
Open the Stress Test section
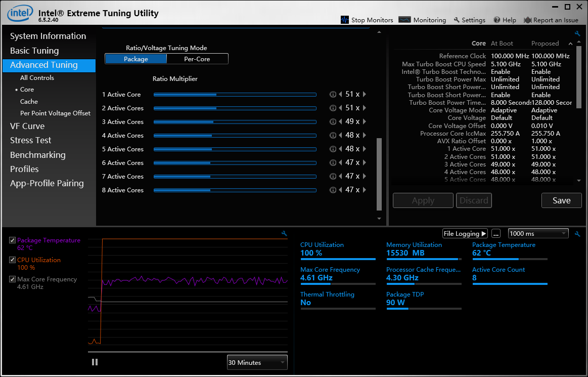[31, 140]
